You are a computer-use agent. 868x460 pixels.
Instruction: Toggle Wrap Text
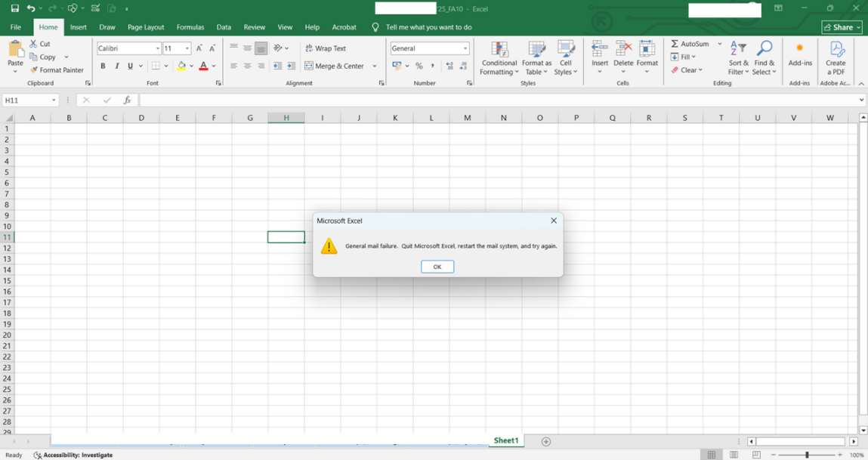pyautogui.click(x=326, y=48)
